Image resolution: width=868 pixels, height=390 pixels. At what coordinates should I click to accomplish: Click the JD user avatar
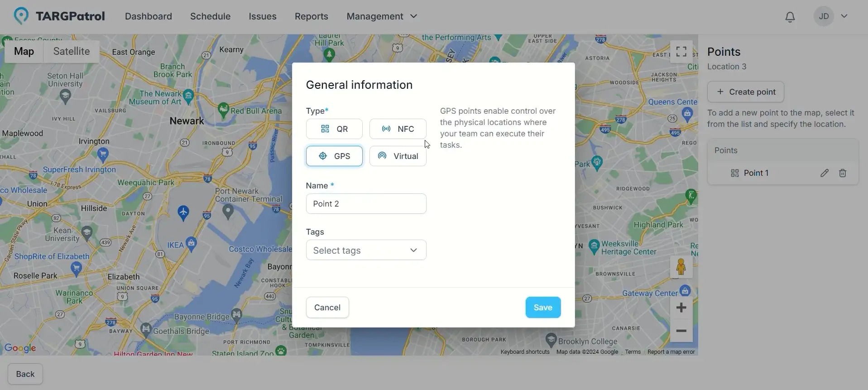click(x=824, y=16)
